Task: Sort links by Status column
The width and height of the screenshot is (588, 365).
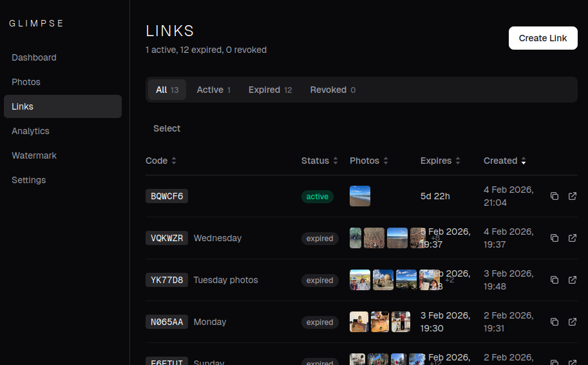Action: click(x=319, y=161)
